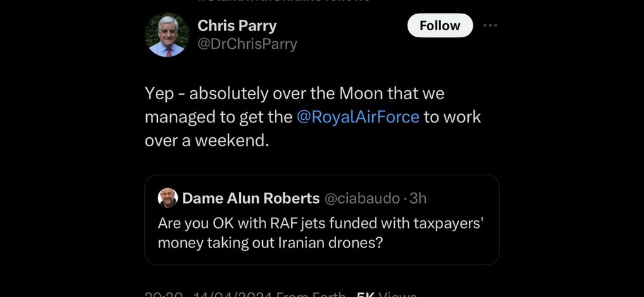Open the @RoyalAirForce mention link
This screenshot has width=644, height=297.
(x=357, y=117)
